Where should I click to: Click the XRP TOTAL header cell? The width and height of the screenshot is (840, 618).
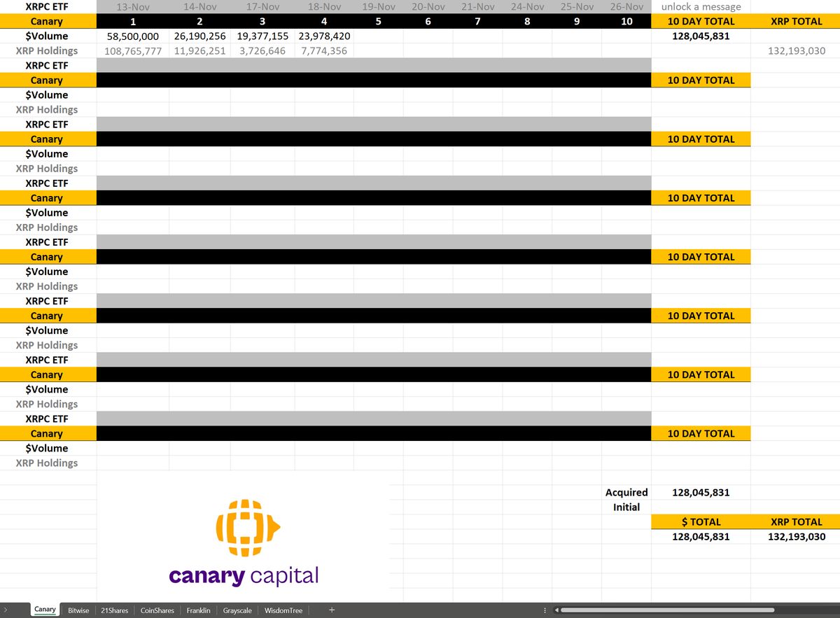click(797, 21)
